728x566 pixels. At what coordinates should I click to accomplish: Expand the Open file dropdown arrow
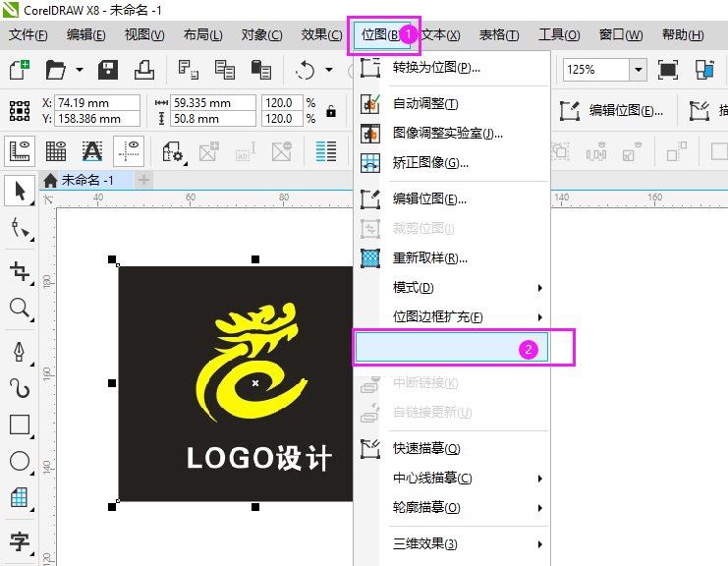(80, 70)
